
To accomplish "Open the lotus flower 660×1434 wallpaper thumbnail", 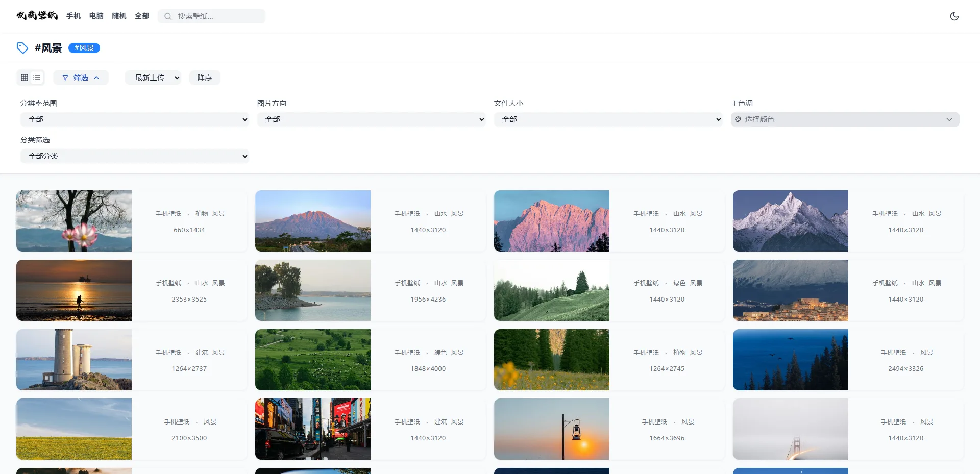I will tap(74, 221).
